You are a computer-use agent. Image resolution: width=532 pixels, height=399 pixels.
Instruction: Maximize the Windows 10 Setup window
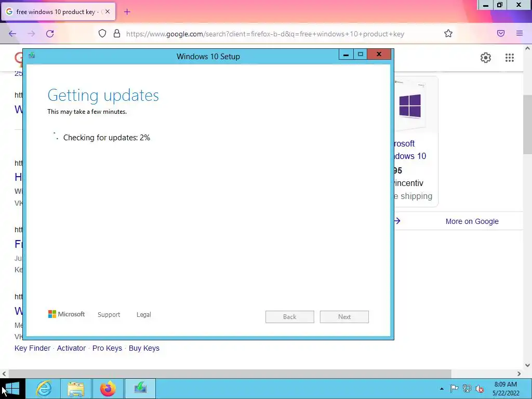pos(361,54)
